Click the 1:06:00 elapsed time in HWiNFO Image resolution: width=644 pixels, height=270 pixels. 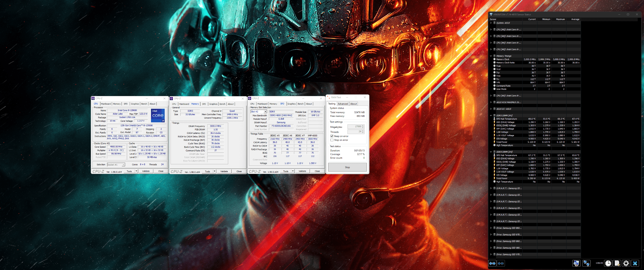(x=599, y=263)
